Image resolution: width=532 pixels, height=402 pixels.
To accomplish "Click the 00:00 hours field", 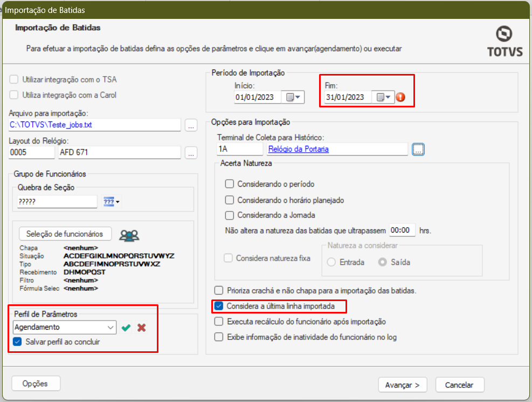I will pyautogui.click(x=402, y=230).
